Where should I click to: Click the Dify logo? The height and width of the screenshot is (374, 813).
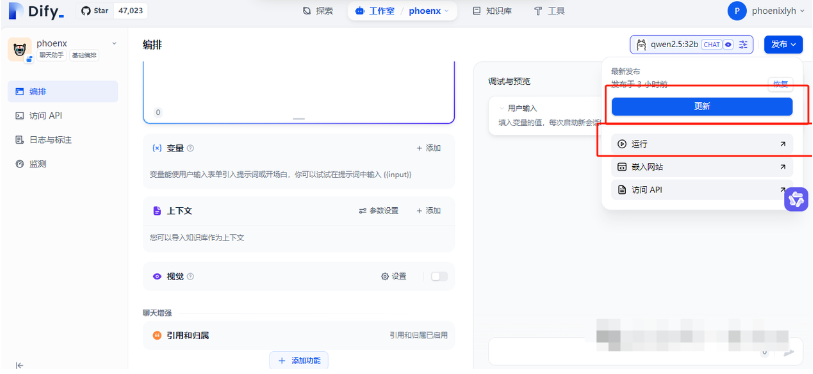click(x=36, y=10)
